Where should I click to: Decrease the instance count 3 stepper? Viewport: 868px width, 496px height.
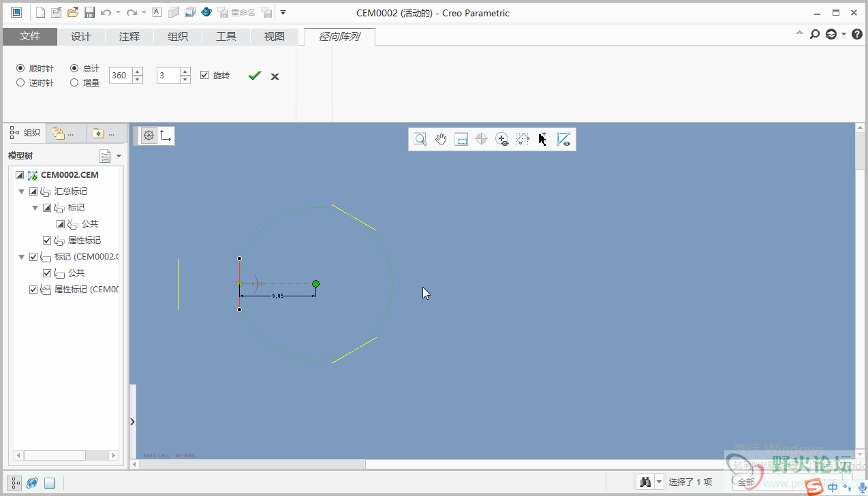[x=185, y=80]
